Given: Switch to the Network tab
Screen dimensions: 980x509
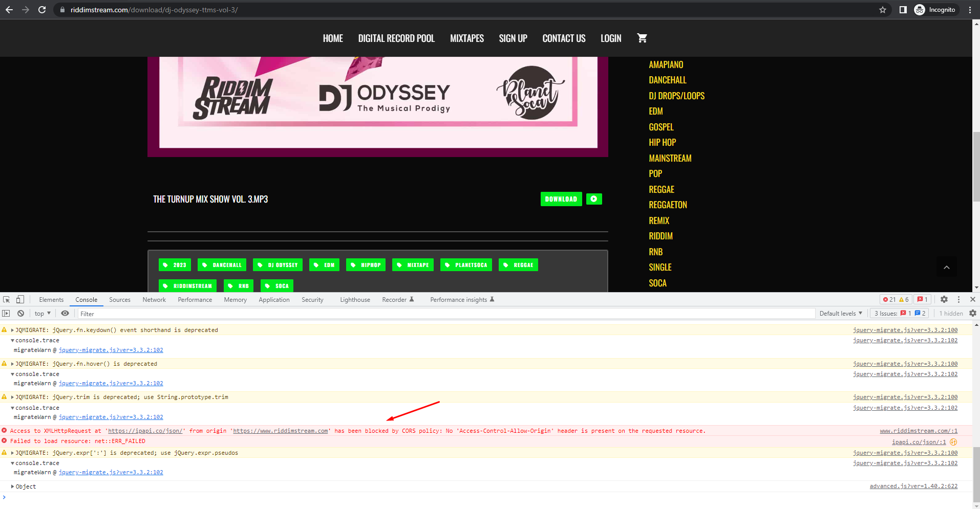Looking at the screenshot, I should [x=154, y=300].
